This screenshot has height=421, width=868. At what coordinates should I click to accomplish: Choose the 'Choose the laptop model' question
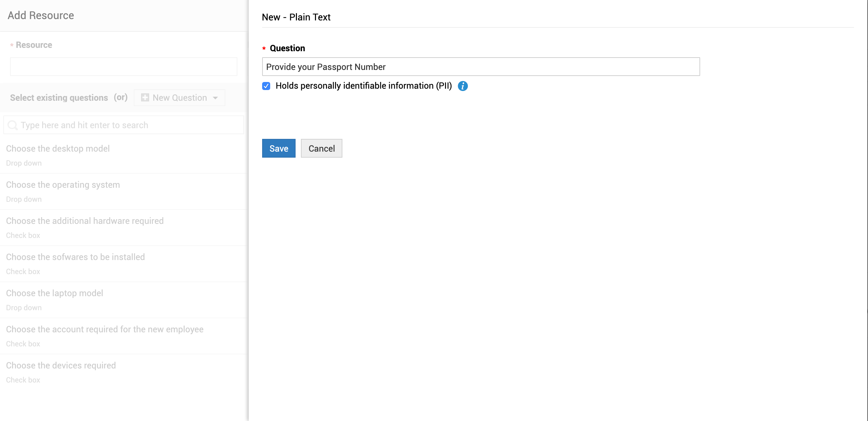tap(55, 293)
